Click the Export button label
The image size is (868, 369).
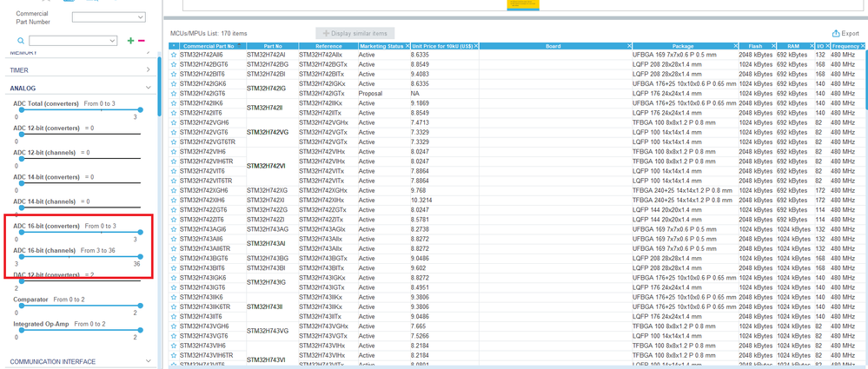tap(851, 34)
